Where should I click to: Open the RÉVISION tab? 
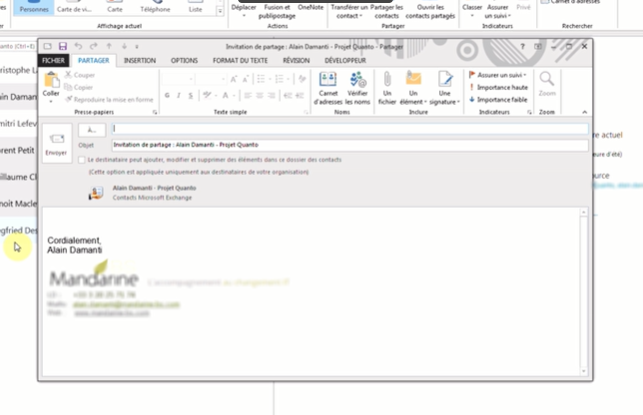pos(296,61)
